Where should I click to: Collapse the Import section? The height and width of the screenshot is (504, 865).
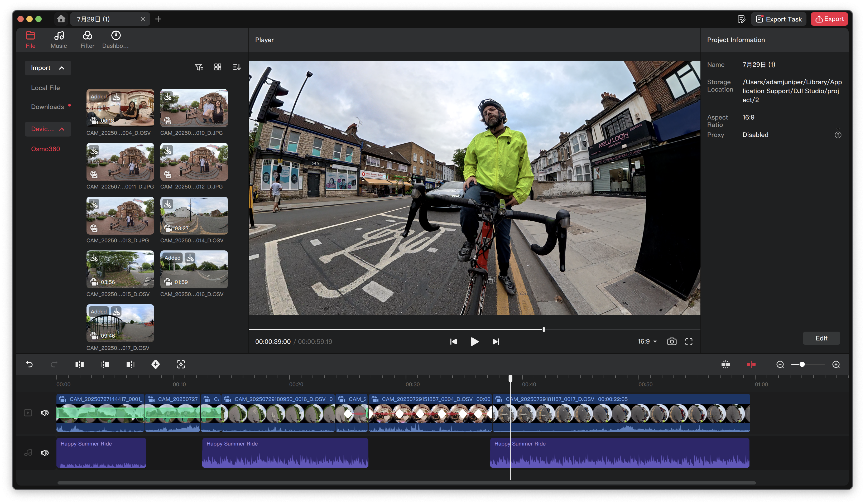[x=48, y=68]
